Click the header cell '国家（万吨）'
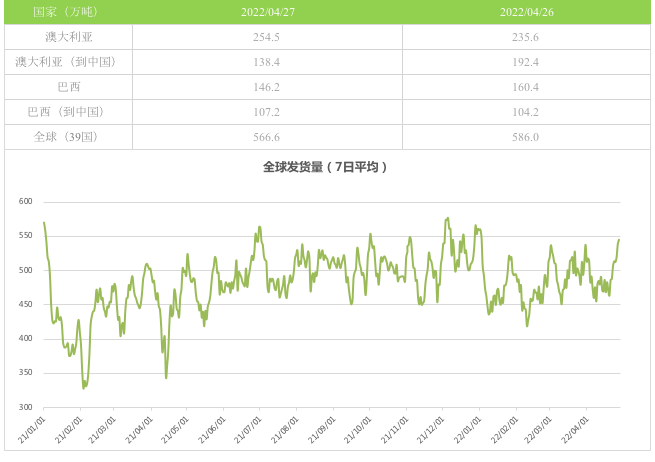 66,12
